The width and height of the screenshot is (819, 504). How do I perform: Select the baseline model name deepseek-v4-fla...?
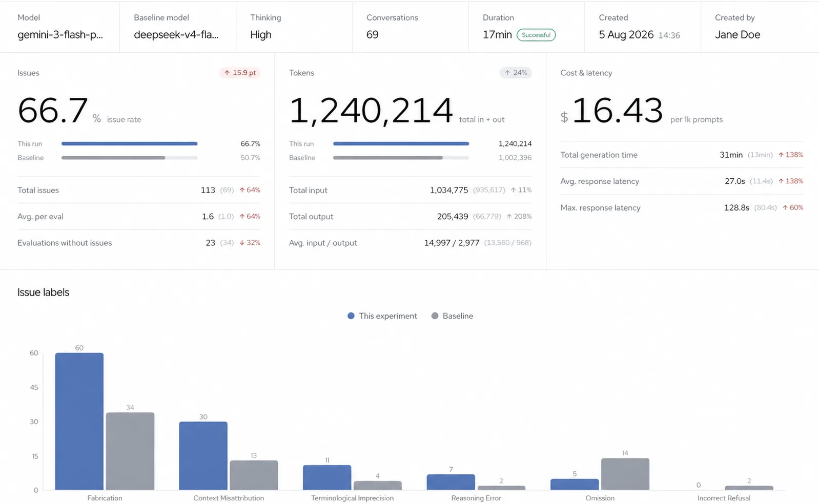[176, 35]
